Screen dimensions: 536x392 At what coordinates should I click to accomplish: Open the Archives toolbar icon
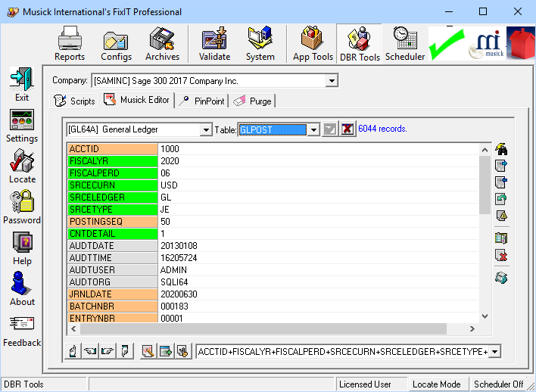click(162, 43)
